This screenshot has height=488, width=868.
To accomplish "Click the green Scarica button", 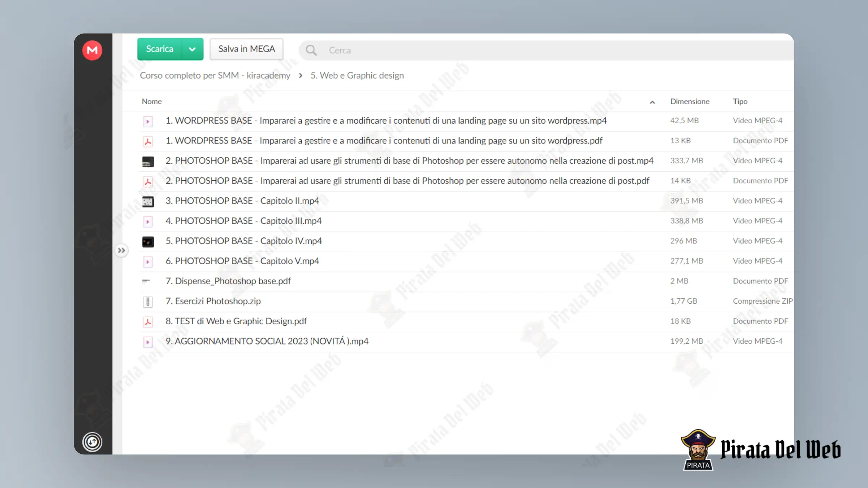I will [159, 49].
